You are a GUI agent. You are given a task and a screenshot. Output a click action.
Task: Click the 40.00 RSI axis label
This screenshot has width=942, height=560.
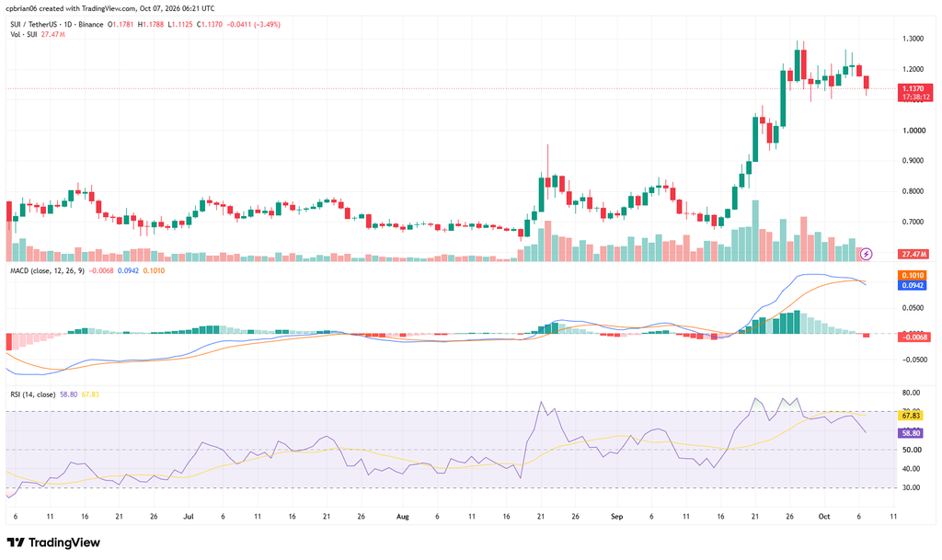coord(912,469)
